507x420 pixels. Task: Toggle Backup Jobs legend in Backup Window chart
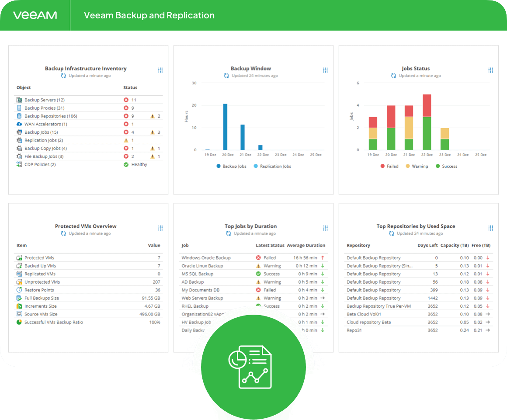coord(231,166)
